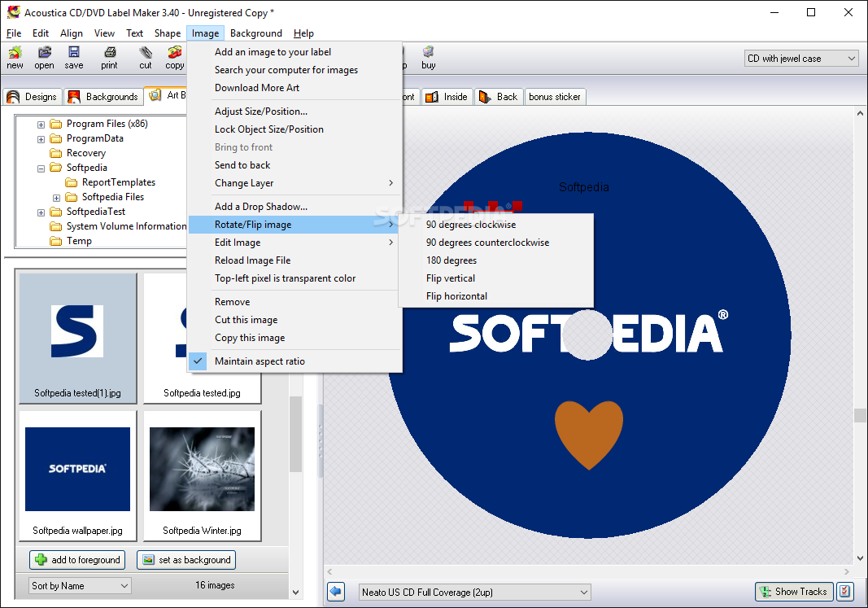Viewport: 868px width, 608px height.
Task: Click the canvas vertical scrollbar down arrow
Action: [860, 558]
